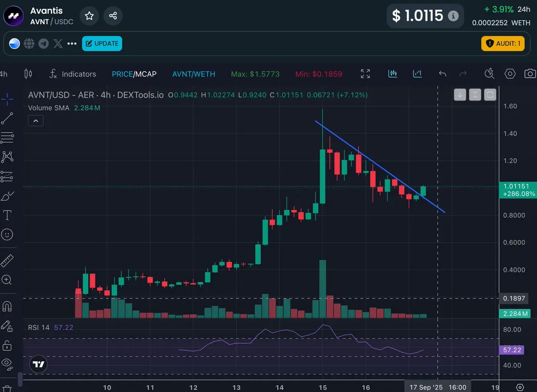This screenshot has height=392, width=537.
Task: Open chart settings hexagon icon
Action: 510,74
